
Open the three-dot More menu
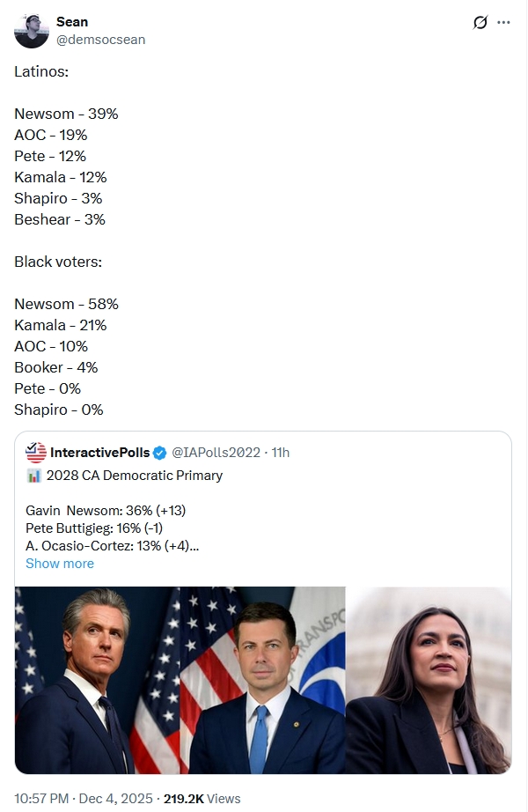point(503,23)
